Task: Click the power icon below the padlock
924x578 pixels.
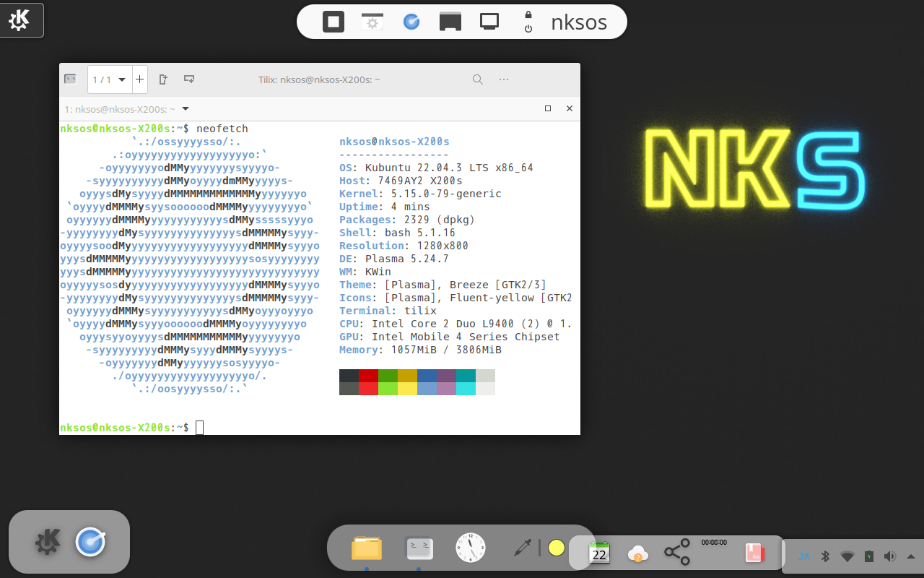Action: pos(528,29)
